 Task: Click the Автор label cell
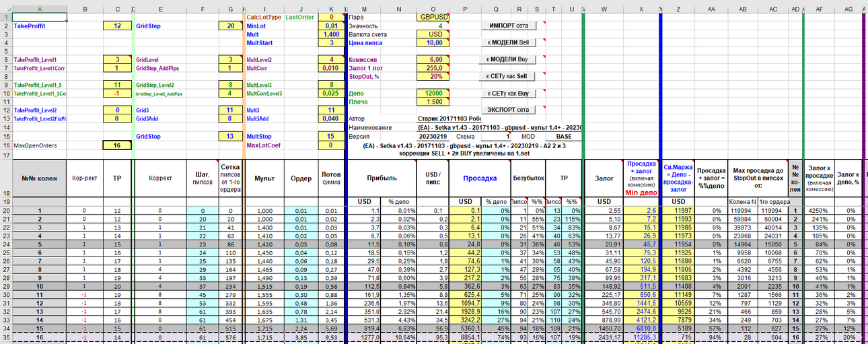click(357, 118)
